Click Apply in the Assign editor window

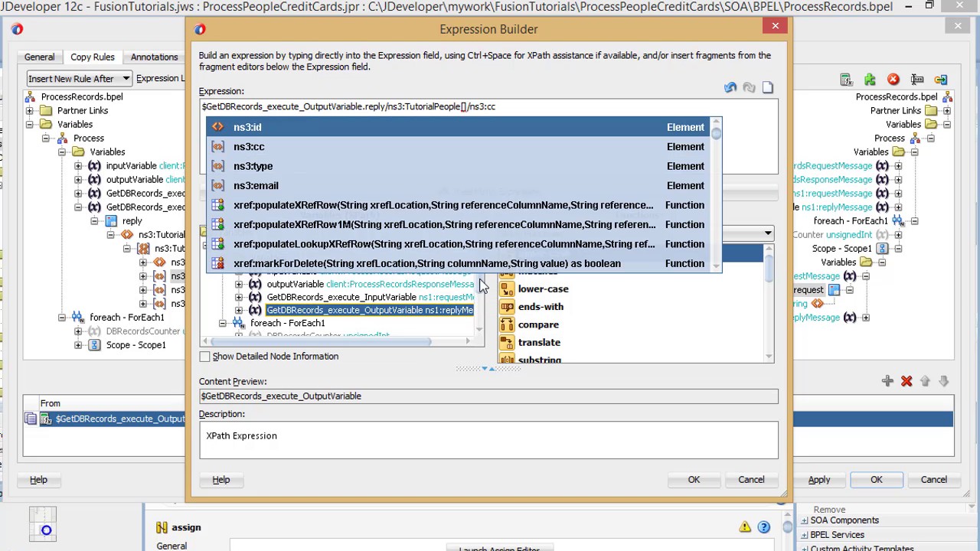click(x=819, y=480)
